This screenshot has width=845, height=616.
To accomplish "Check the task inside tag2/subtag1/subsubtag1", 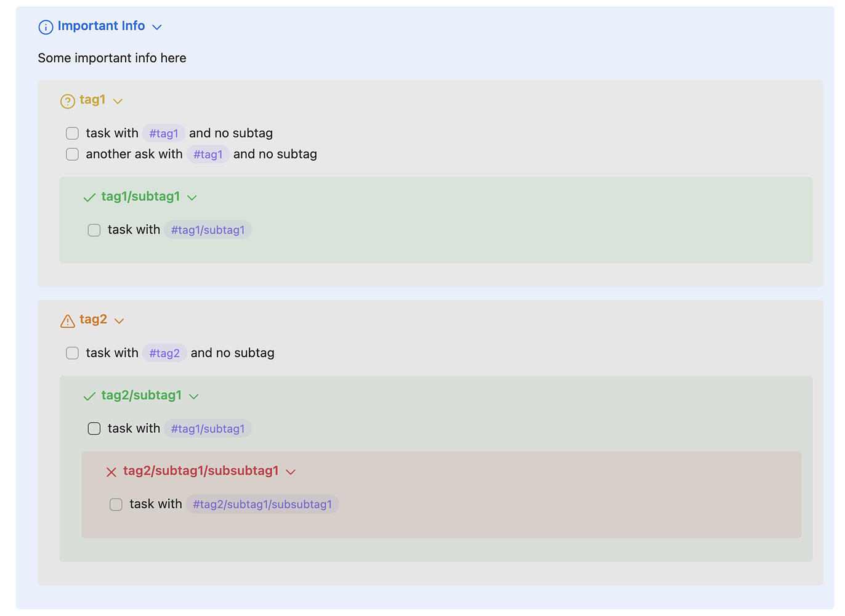I will pos(116,504).
